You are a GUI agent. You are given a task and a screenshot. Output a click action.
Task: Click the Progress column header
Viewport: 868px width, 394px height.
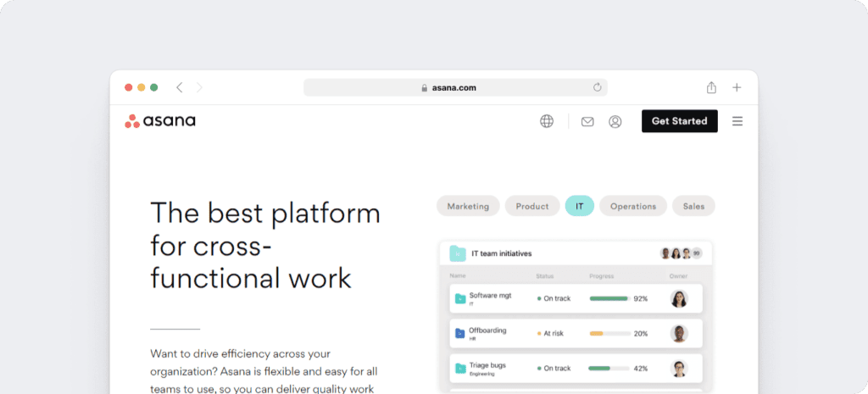click(602, 275)
